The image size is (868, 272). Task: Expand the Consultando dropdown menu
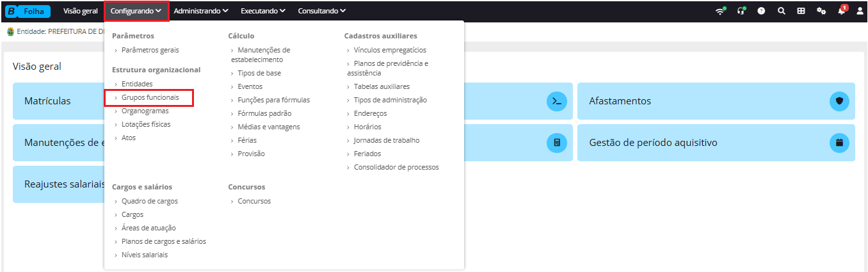click(322, 11)
